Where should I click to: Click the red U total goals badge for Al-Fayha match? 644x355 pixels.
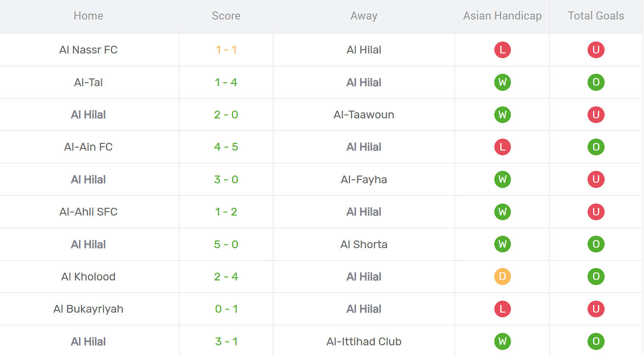pyautogui.click(x=596, y=179)
